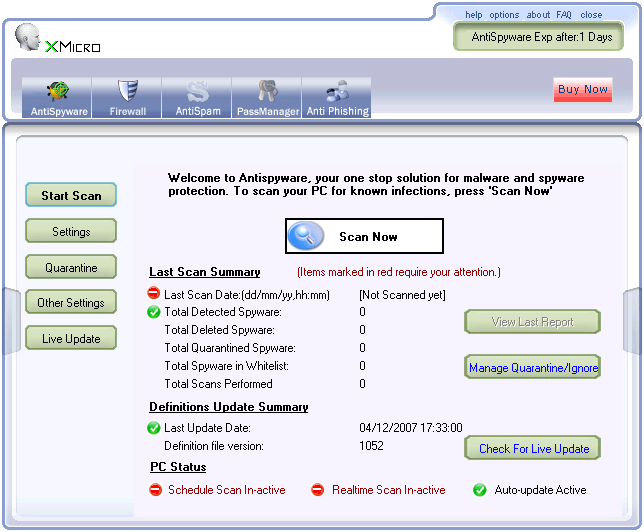The width and height of the screenshot is (644, 532).
Task: Click the Start Scan sidebar button
Action: tap(71, 196)
